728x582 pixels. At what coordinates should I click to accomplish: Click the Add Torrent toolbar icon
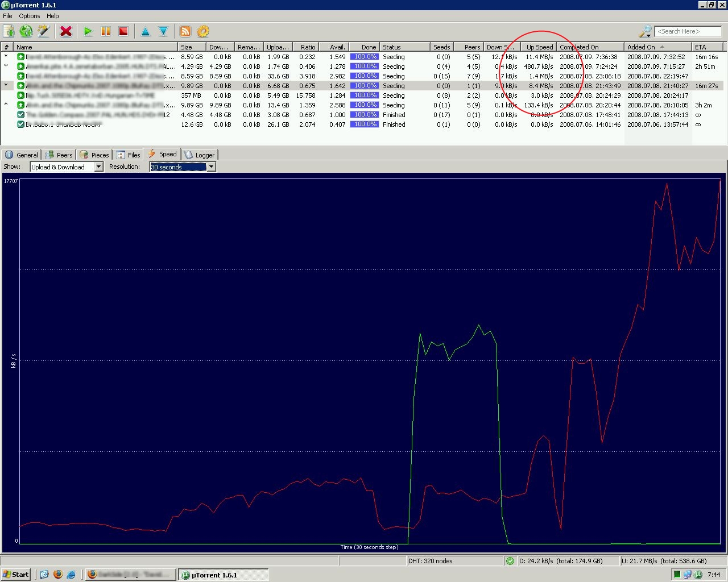(x=9, y=31)
